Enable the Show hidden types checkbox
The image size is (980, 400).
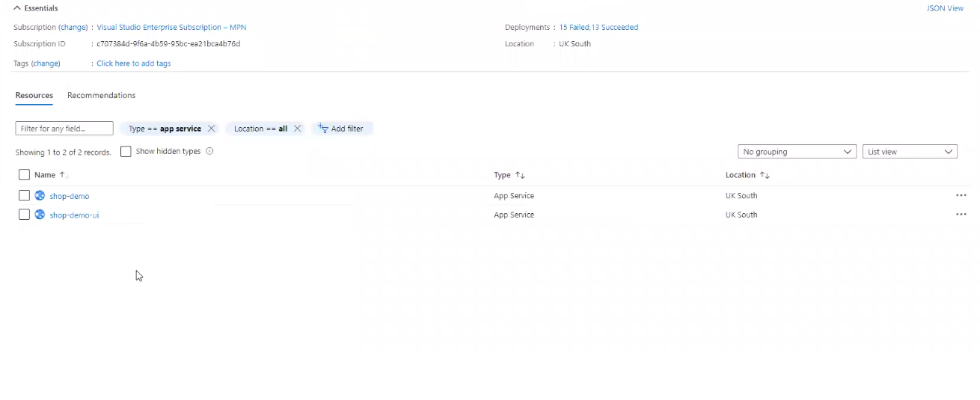coord(126,152)
